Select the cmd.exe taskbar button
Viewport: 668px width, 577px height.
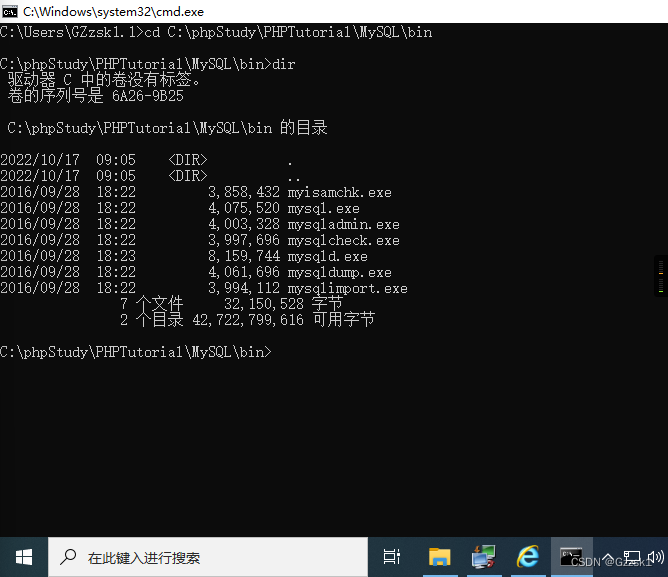[x=572, y=557]
